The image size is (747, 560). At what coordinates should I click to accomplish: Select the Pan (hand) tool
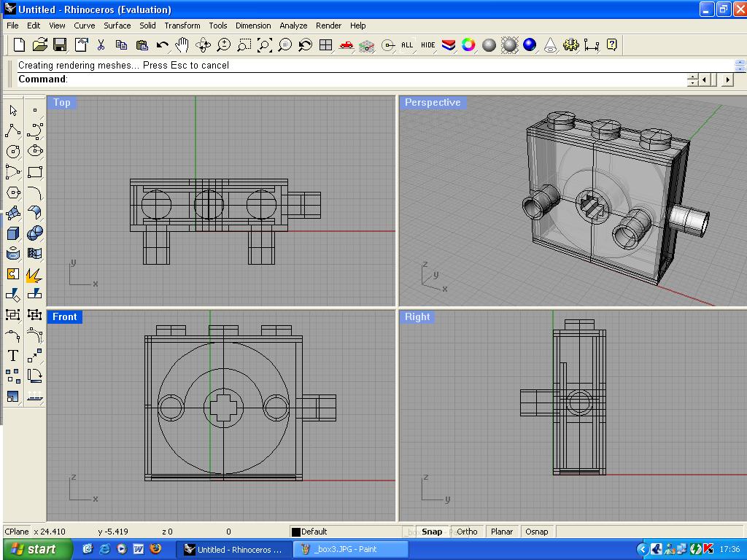point(182,45)
